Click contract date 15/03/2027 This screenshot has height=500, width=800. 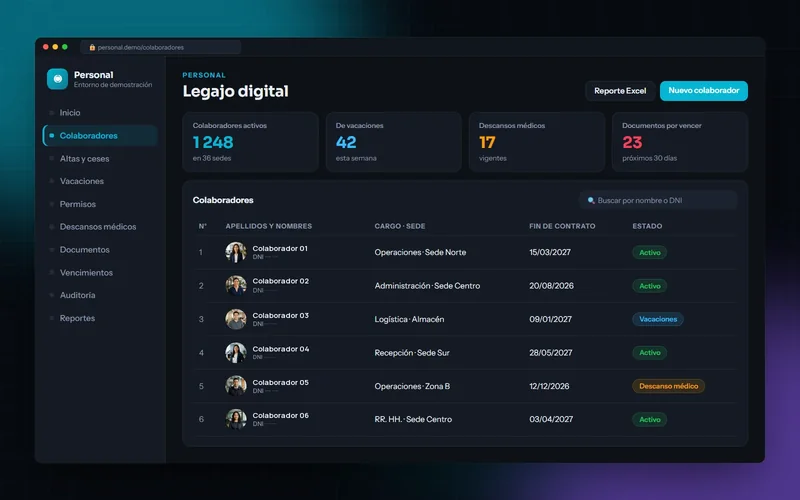tap(550, 252)
